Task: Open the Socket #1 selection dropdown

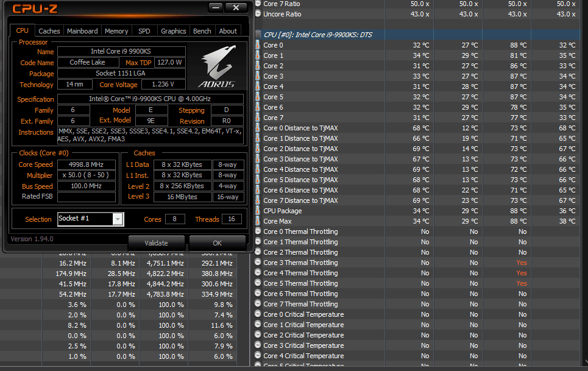Action: click(118, 219)
